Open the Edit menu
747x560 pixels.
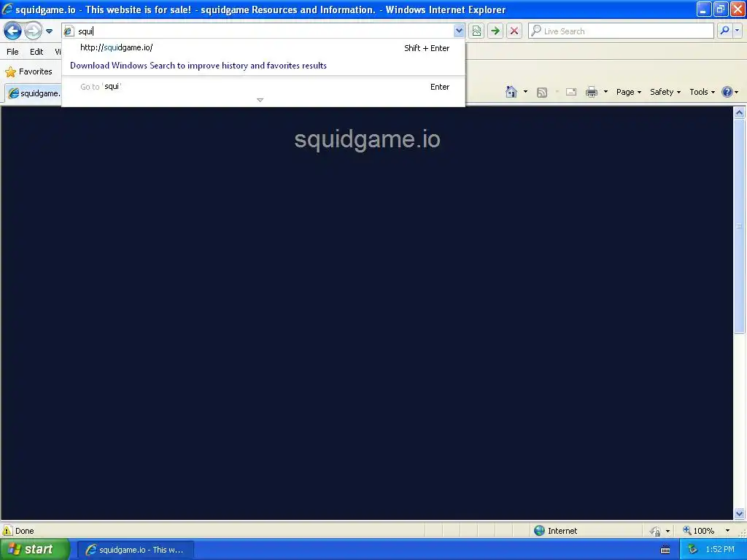pos(36,52)
